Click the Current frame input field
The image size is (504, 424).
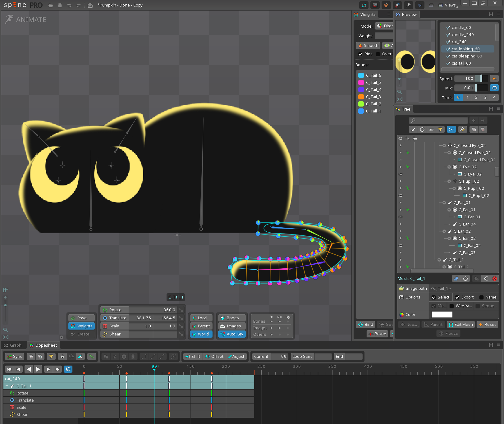pos(279,357)
